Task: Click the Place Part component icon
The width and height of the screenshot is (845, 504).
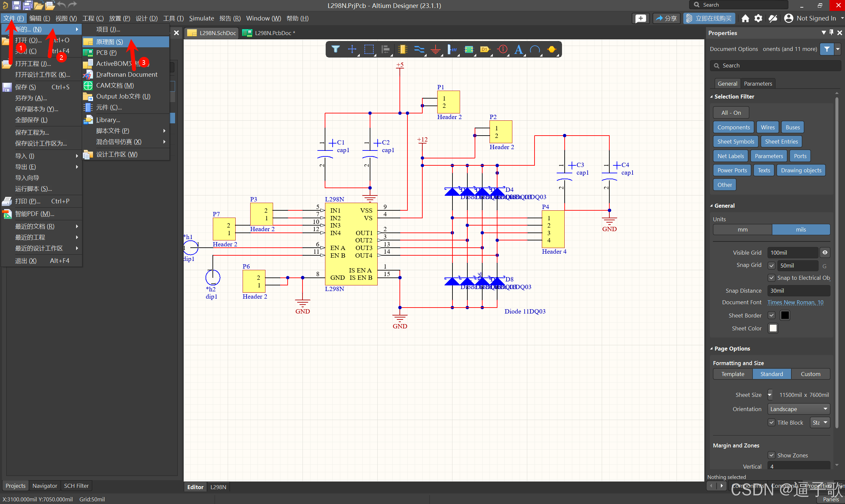Action: [x=402, y=50]
